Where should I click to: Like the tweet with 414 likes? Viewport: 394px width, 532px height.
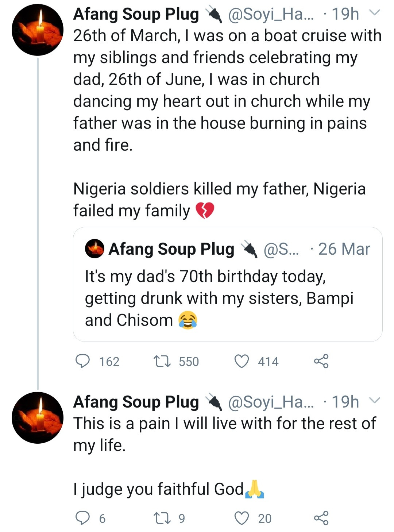click(x=242, y=361)
